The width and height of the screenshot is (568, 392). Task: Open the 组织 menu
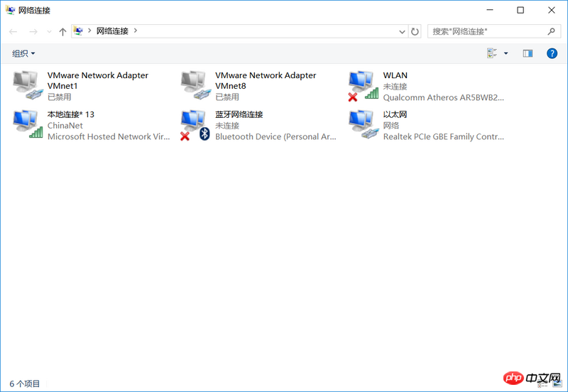(23, 54)
